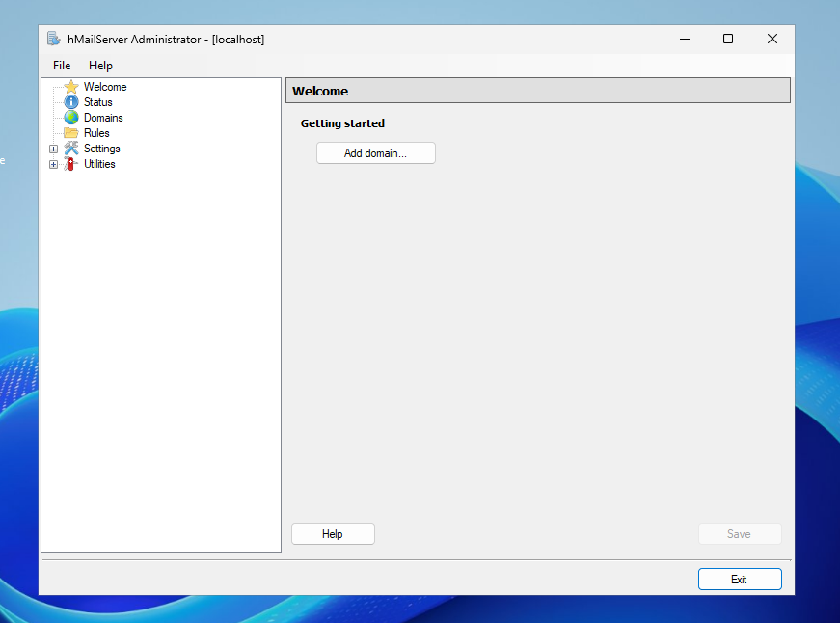Open the Help menu
The width and height of the screenshot is (840, 623).
click(100, 66)
